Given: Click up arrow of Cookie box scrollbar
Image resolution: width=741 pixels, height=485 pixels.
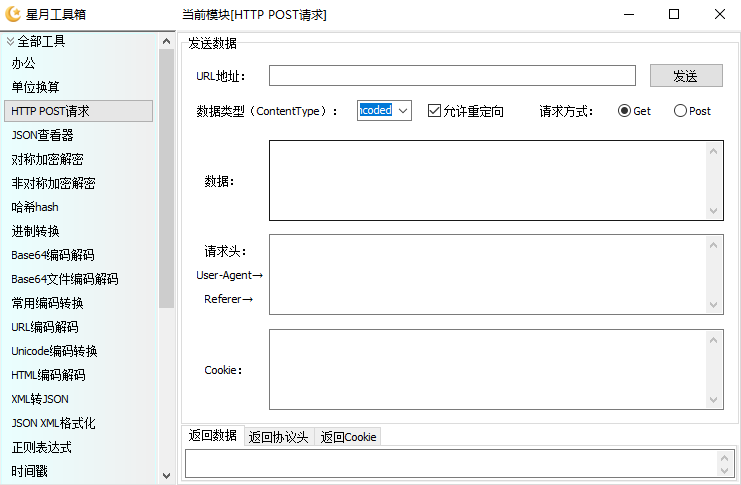Looking at the screenshot, I should coord(714,340).
